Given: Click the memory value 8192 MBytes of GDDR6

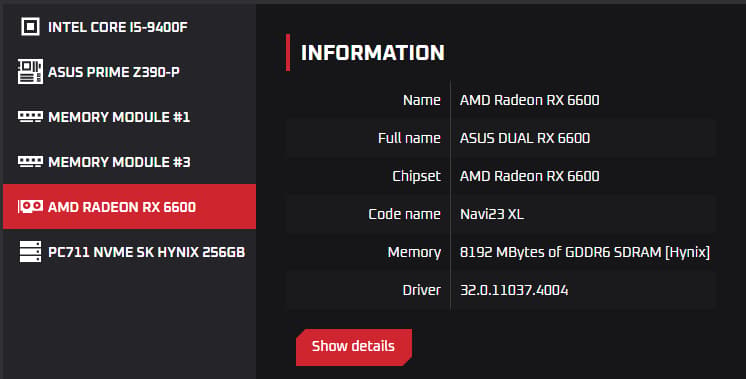Looking at the screenshot, I should point(585,252).
